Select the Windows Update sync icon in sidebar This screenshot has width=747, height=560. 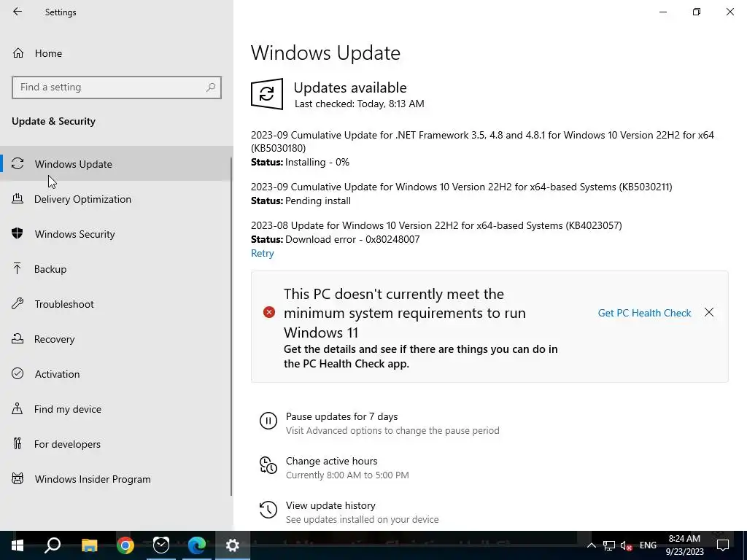coord(18,164)
